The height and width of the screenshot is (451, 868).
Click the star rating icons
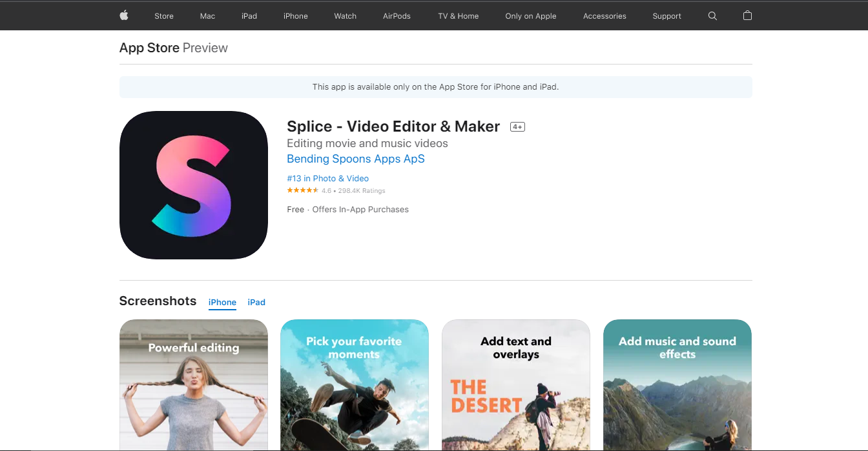[x=303, y=190]
